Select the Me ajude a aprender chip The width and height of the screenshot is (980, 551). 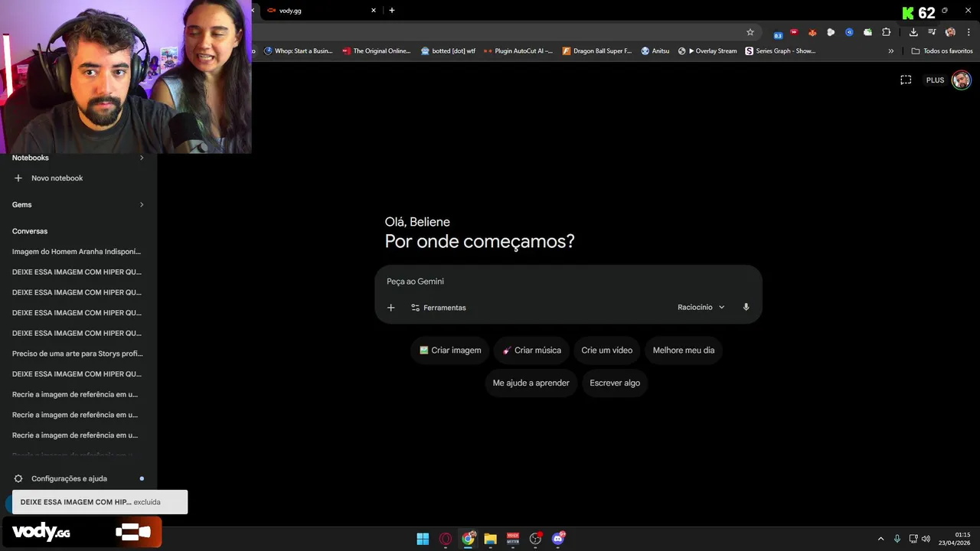click(x=531, y=383)
